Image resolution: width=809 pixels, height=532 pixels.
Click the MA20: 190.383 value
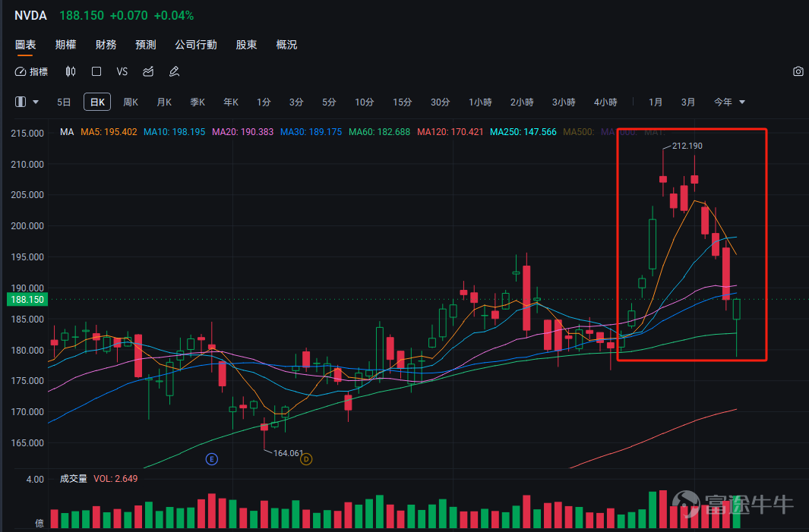click(242, 132)
